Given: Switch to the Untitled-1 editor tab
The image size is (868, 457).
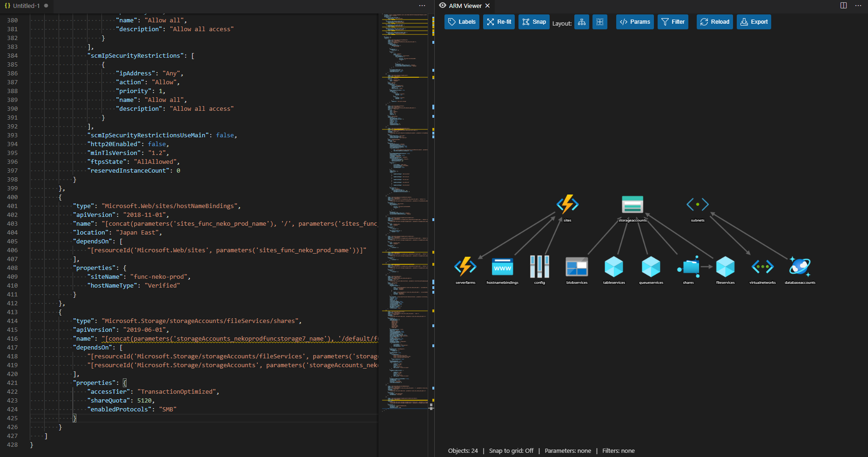Looking at the screenshot, I should coord(26,6).
